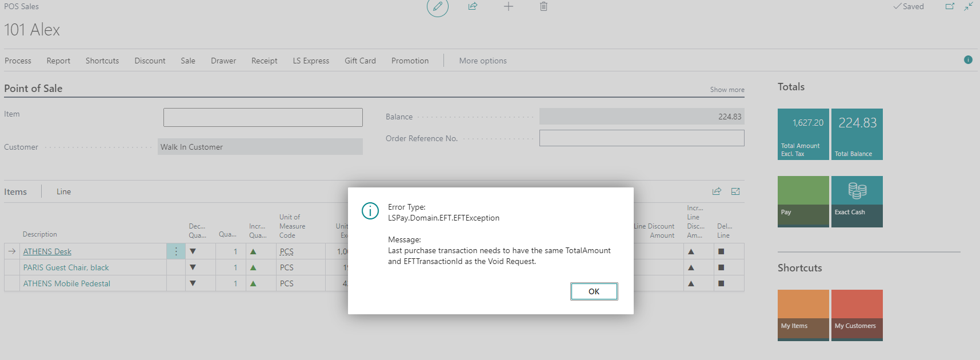Viewport: 980px width, 360px height.
Task: Click the Exact Cash tile
Action: [857, 201]
